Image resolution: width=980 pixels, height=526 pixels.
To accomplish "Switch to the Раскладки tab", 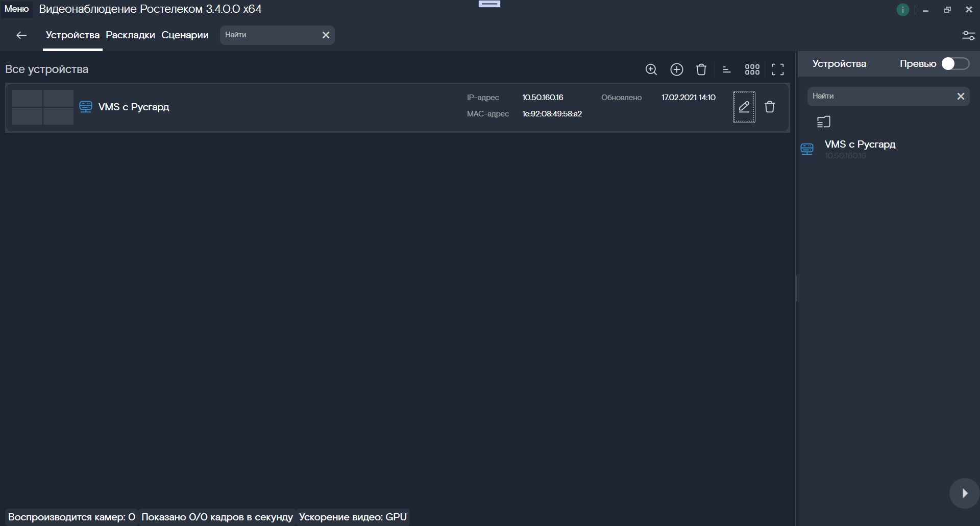I will [130, 35].
